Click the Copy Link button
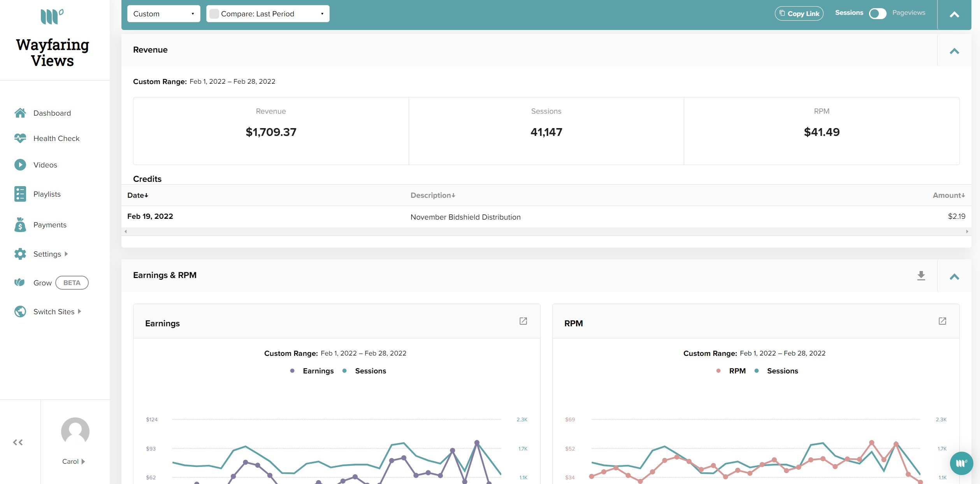 [799, 13]
